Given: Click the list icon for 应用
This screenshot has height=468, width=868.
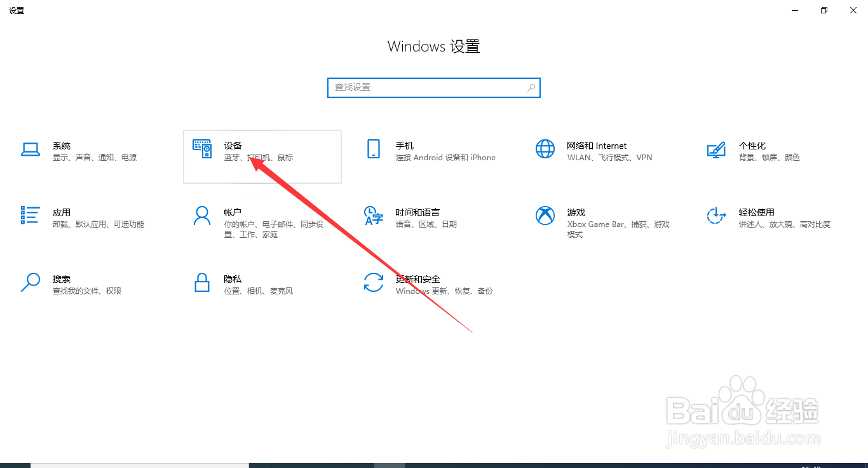Looking at the screenshot, I should tap(31, 215).
